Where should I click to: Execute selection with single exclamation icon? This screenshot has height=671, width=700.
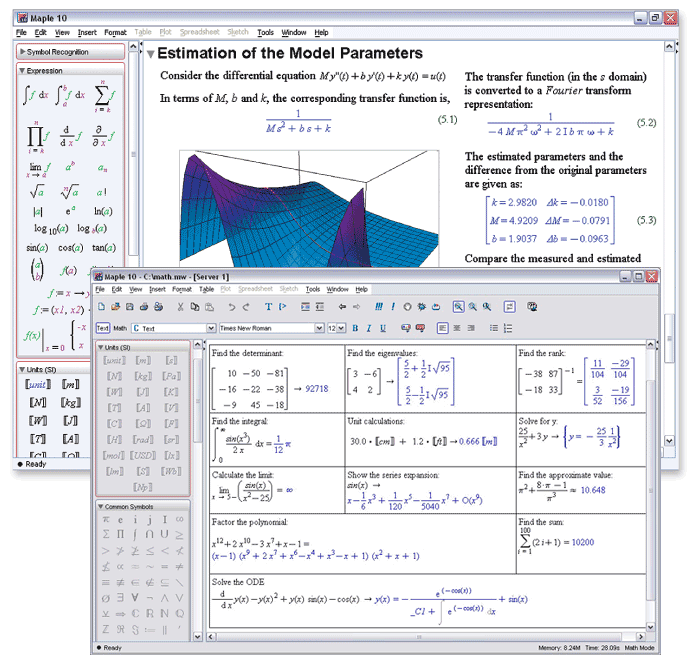pos(393,307)
